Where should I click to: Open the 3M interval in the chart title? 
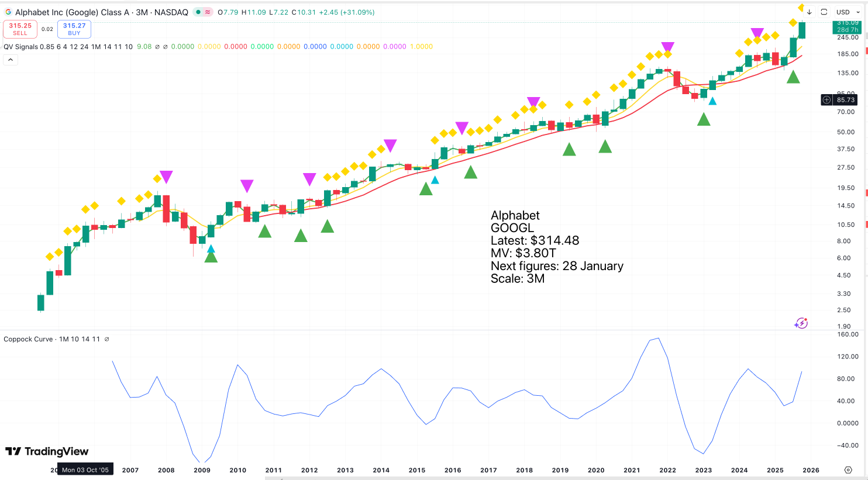(142, 12)
